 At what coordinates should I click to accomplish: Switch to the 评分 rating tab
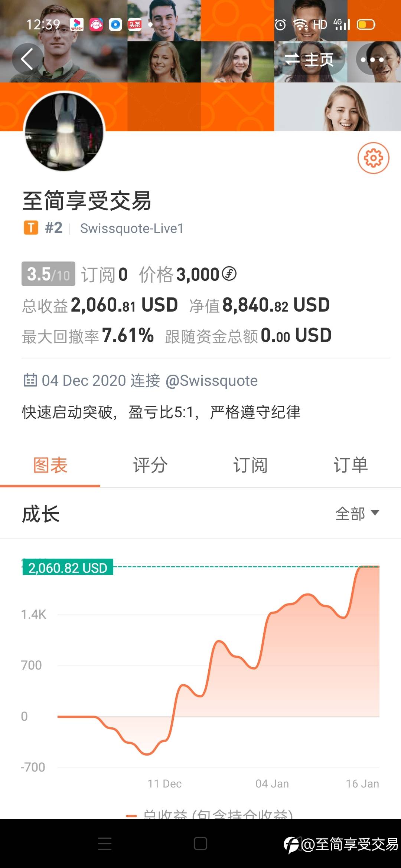(x=150, y=465)
